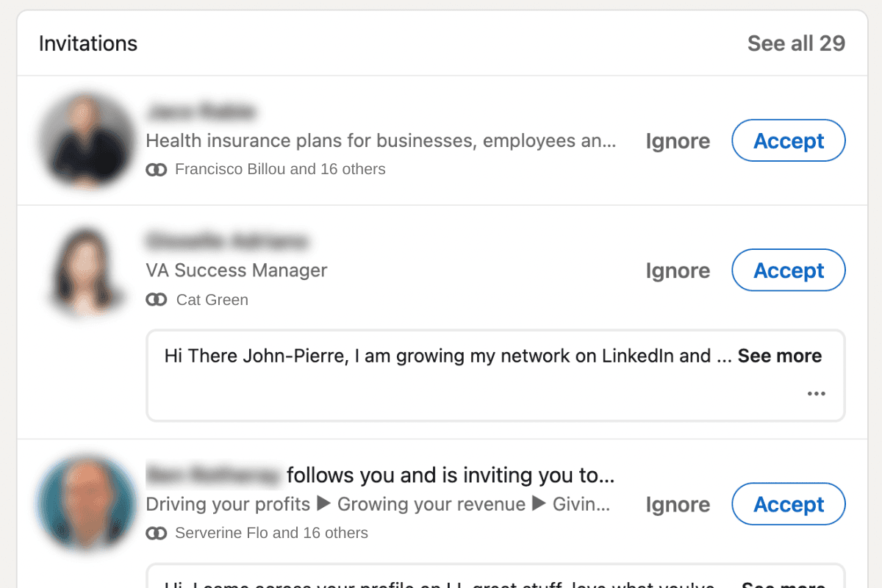This screenshot has width=882, height=588.
Task: Click Francisco Billou and 16 others
Action: pyautogui.click(x=280, y=169)
